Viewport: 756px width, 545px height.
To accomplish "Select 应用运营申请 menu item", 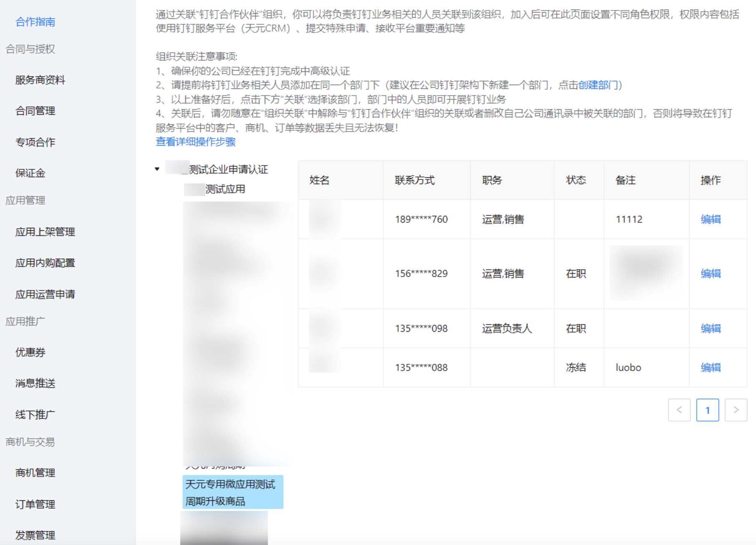I will [x=45, y=294].
